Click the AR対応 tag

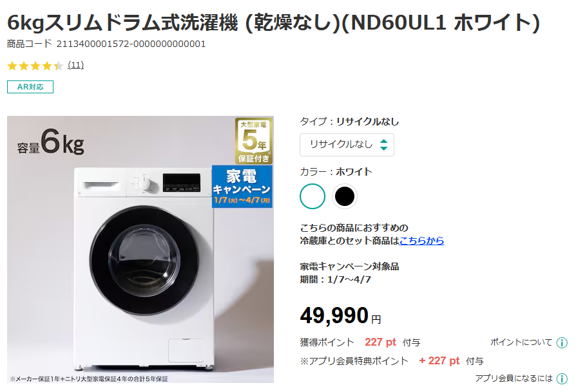tap(30, 87)
